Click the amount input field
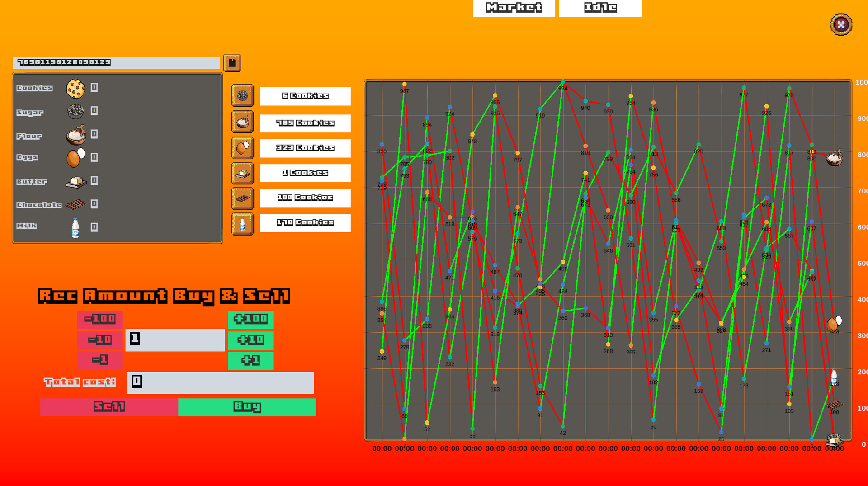 (x=175, y=340)
